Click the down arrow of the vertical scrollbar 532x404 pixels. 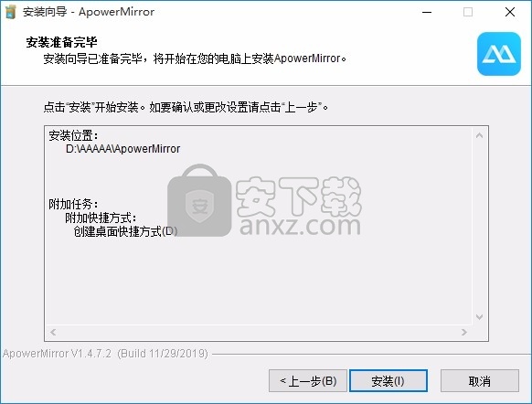coord(479,317)
